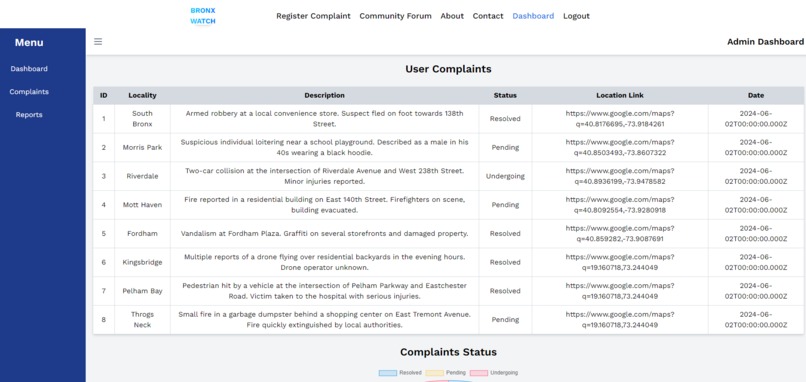Click the Complaints Status chart heading
The width and height of the screenshot is (806, 382).
point(448,352)
